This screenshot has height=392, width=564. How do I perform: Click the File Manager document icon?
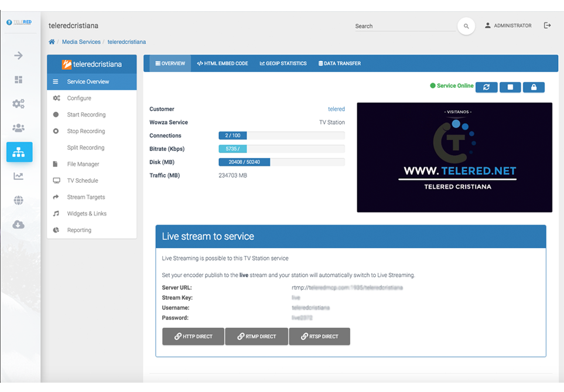56,164
